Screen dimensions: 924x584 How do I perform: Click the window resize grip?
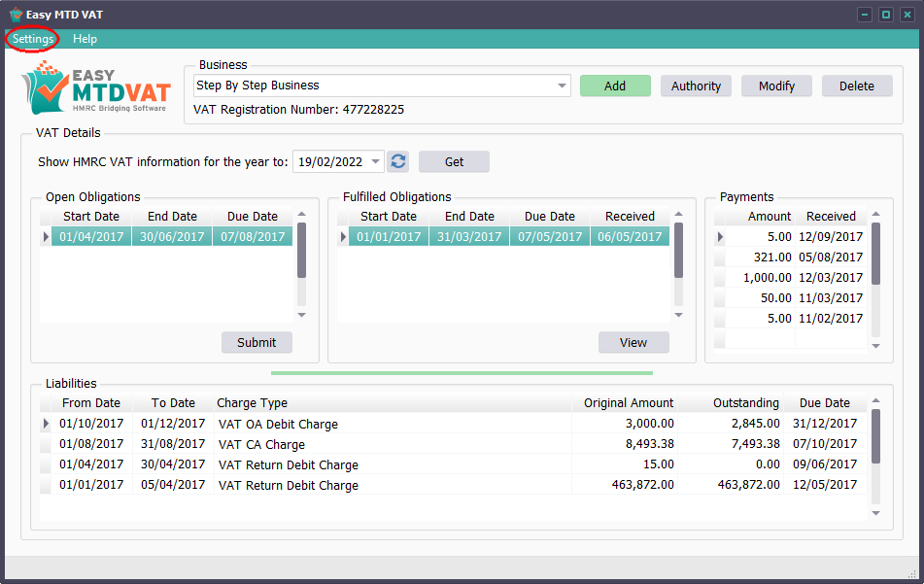(x=912, y=574)
